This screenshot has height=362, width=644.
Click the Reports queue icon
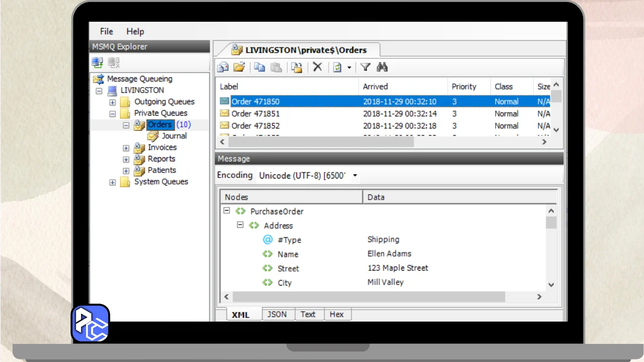(x=139, y=159)
